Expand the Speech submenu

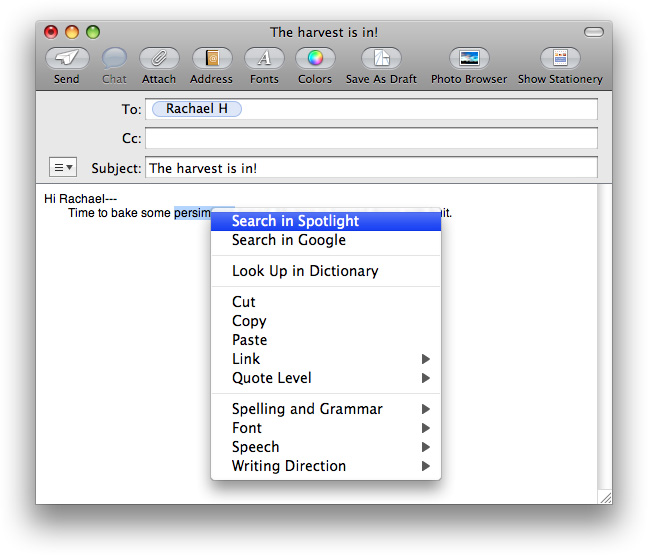click(326, 447)
